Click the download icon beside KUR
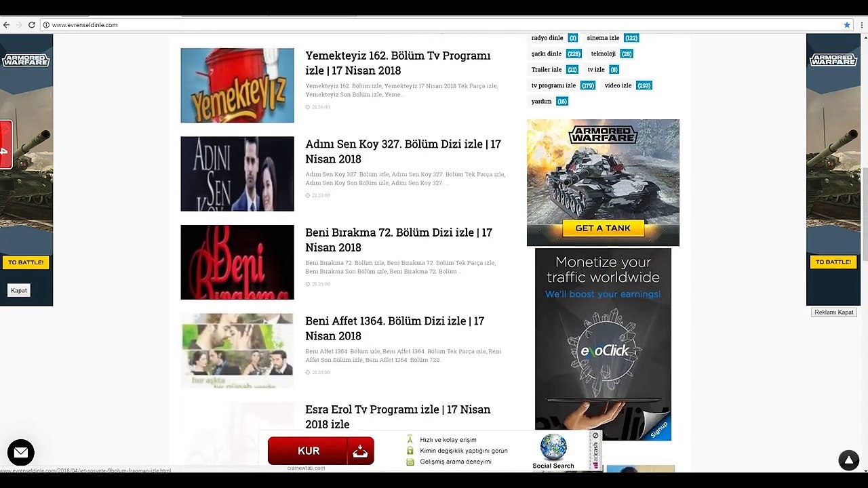 point(360,451)
